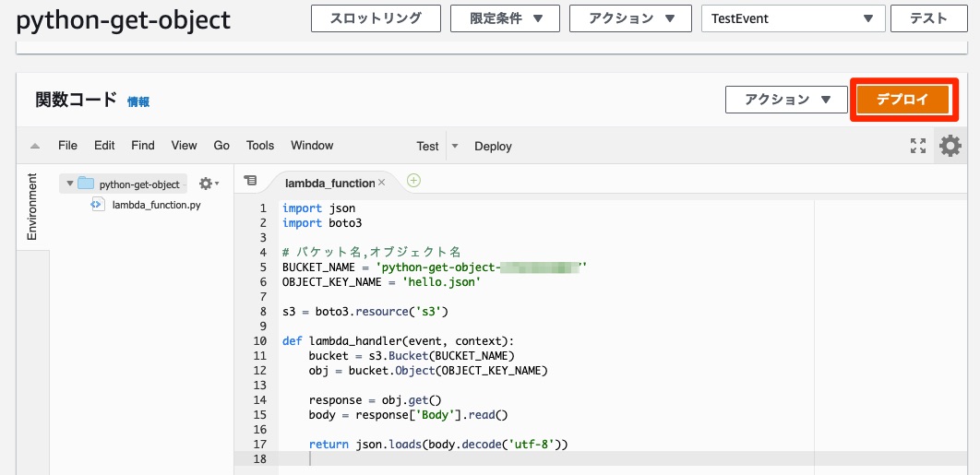Click the スロットリング button
This screenshot has width=980, height=475.
[376, 18]
